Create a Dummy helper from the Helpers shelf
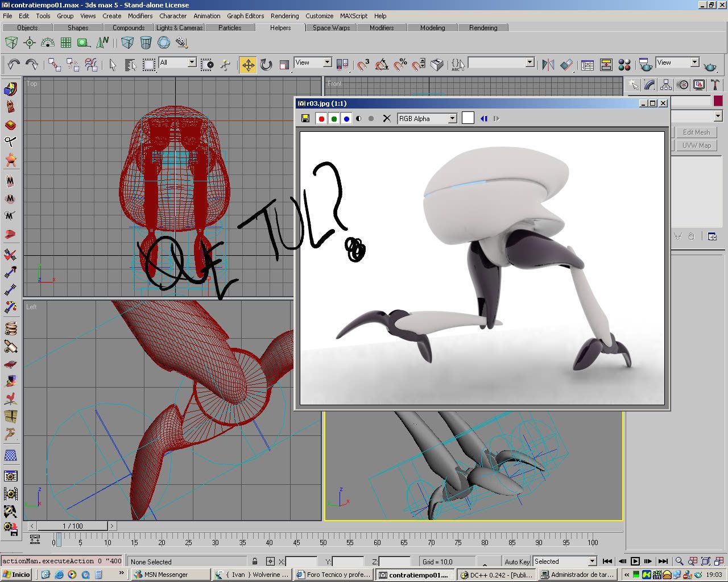Image resolution: width=728 pixels, height=582 pixels. tap(11, 43)
